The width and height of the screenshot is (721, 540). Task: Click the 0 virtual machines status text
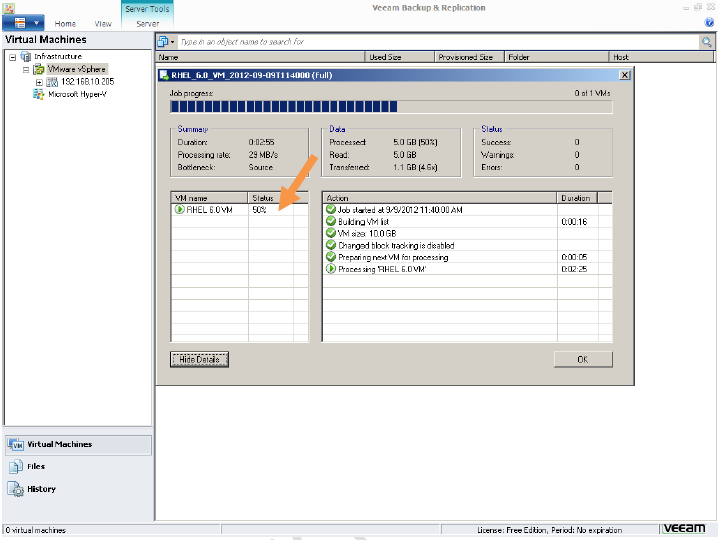[x=36, y=530]
